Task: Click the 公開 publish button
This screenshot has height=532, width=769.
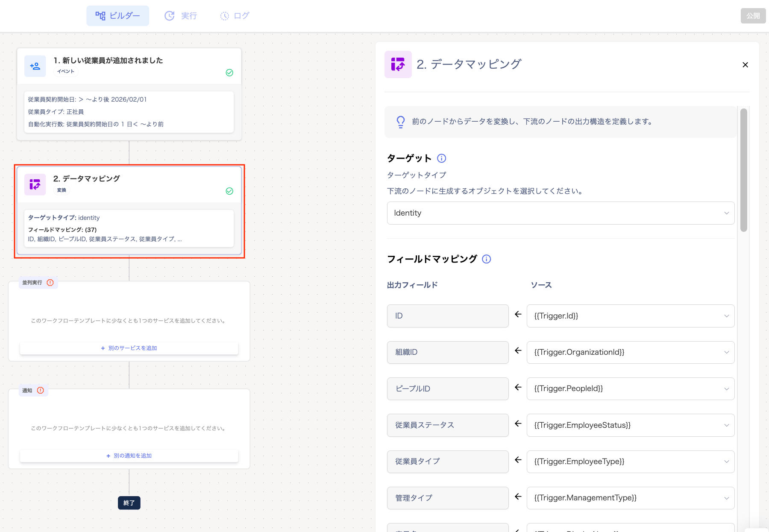Action: (x=753, y=16)
